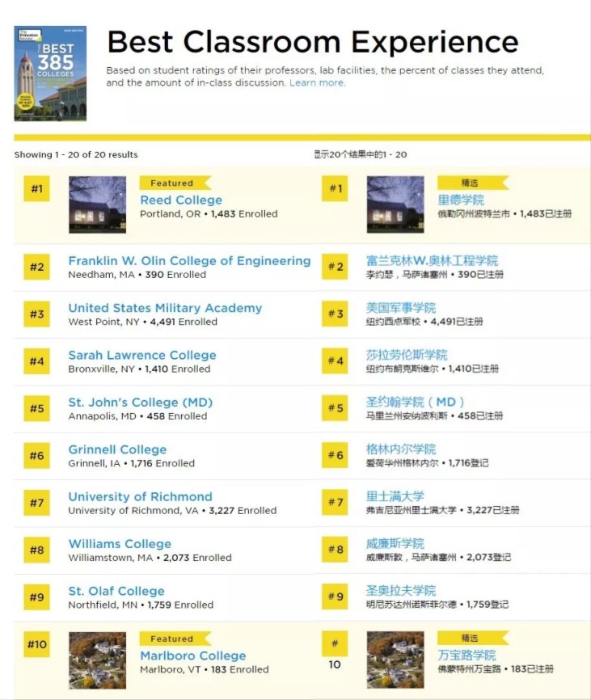Click the English Marlboro College aerial thumbnail
The height and width of the screenshot is (700, 591).
click(97, 660)
